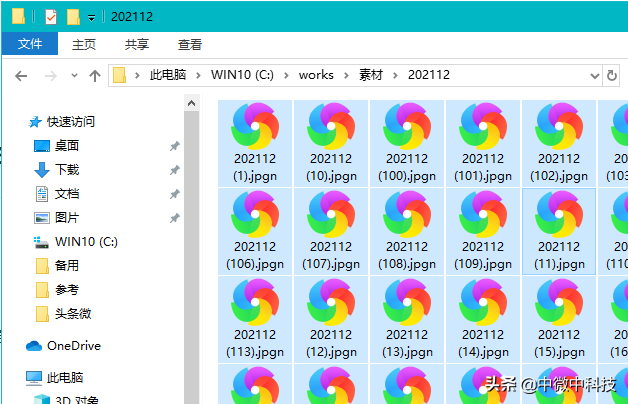Viewport: 628px width, 404px height.
Task: Select file 202112 (12).jpgn
Action: [x=331, y=320]
